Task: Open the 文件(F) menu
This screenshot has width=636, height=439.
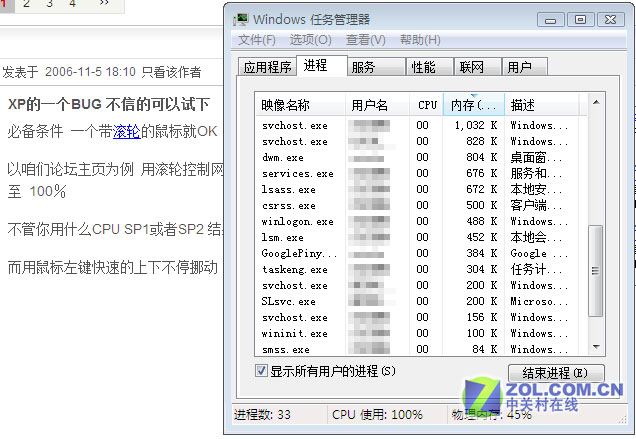Action: (256, 40)
